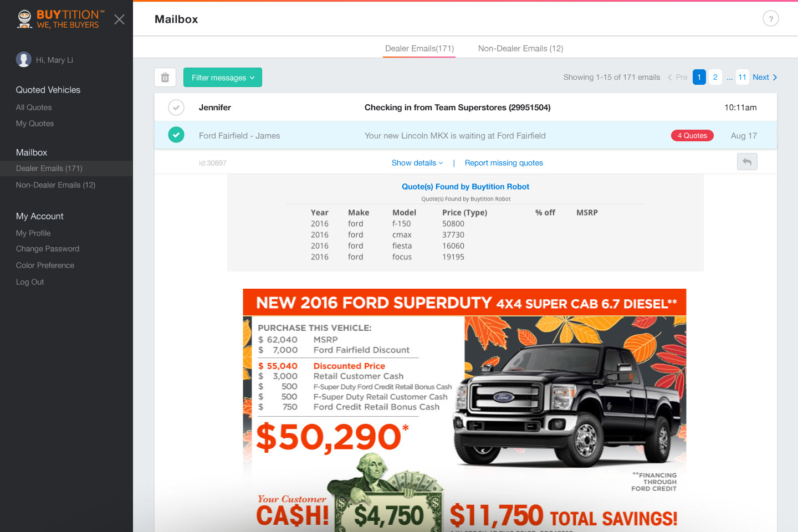Click the My Account section heading
This screenshot has width=798, height=532.
coord(40,216)
